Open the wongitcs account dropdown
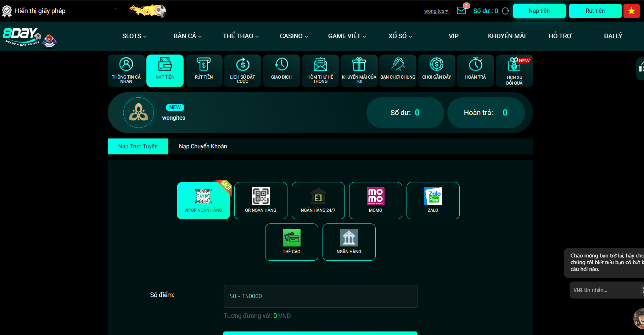The height and width of the screenshot is (335, 644). 436,11
